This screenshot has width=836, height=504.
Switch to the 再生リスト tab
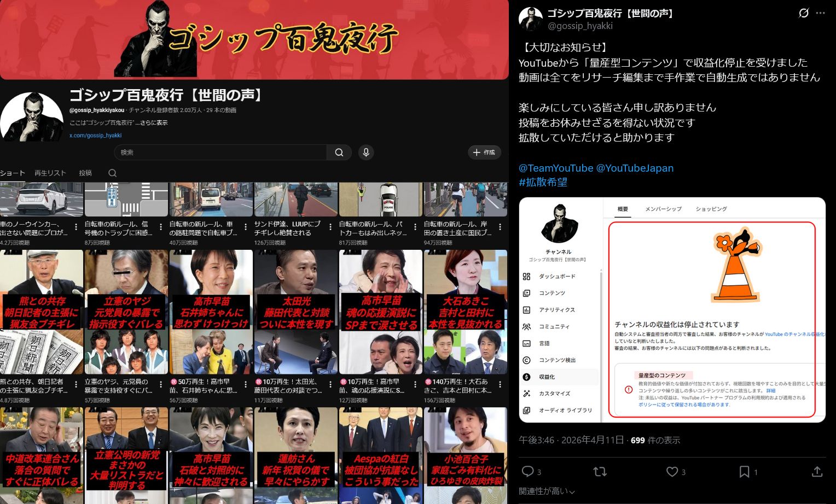tap(50, 173)
